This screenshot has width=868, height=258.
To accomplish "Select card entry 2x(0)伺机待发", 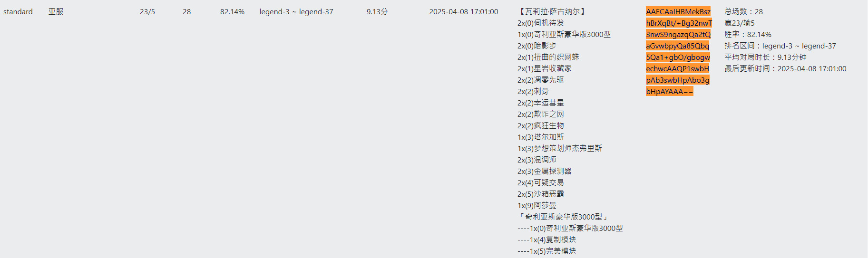I will click(x=541, y=23).
